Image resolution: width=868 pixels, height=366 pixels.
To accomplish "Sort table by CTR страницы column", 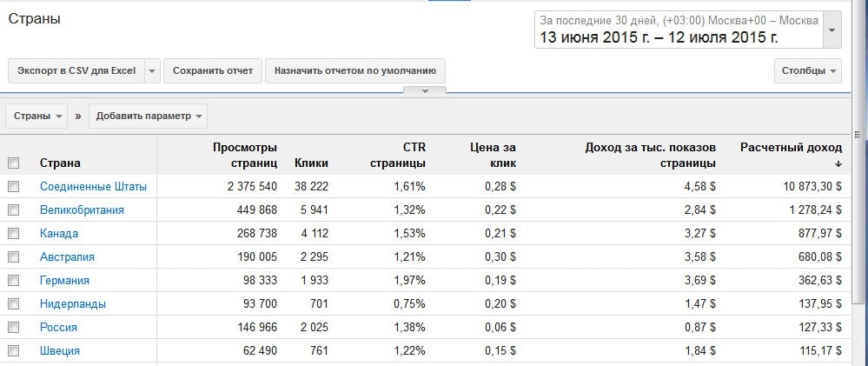I will click(x=398, y=155).
